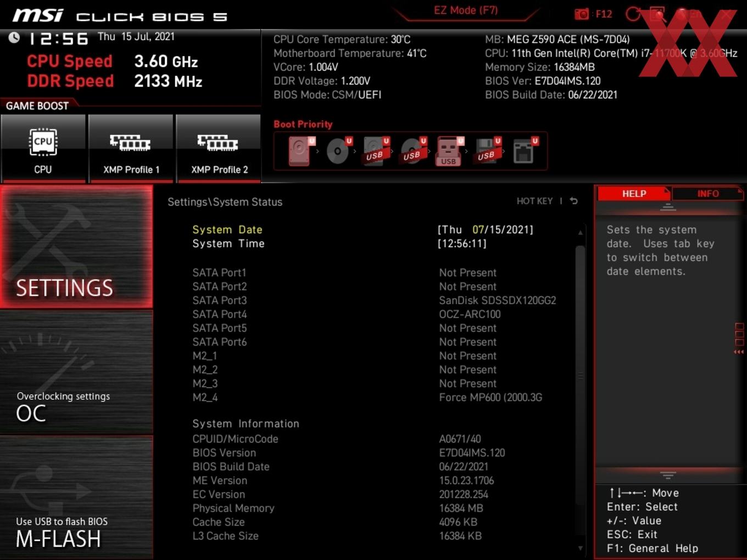
Task: Click OCZ-ARC100 device entry
Action: point(470,314)
